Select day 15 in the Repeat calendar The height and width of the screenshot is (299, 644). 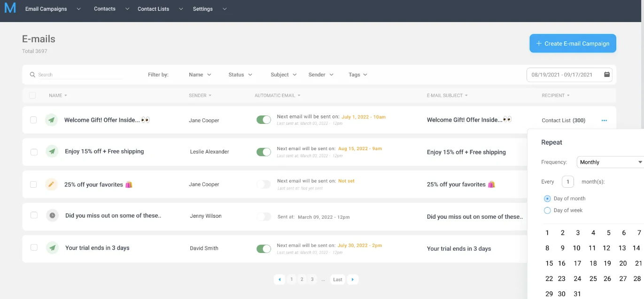[x=549, y=263]
